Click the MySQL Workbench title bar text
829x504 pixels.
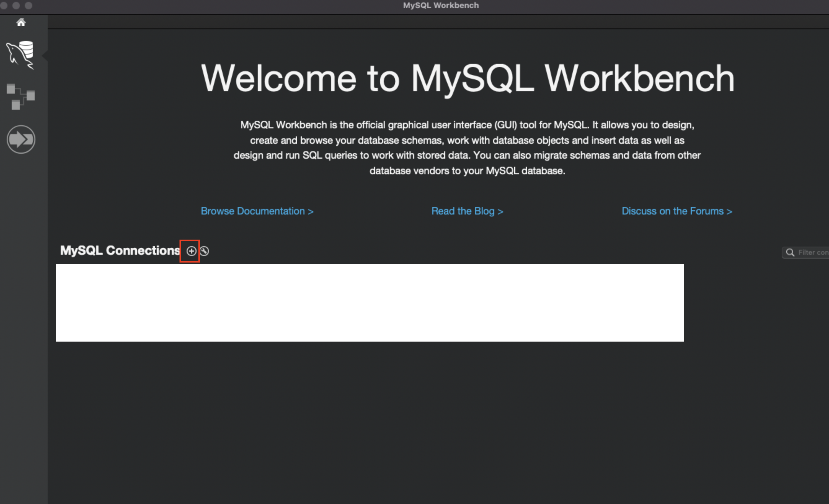tap(441, 5)
